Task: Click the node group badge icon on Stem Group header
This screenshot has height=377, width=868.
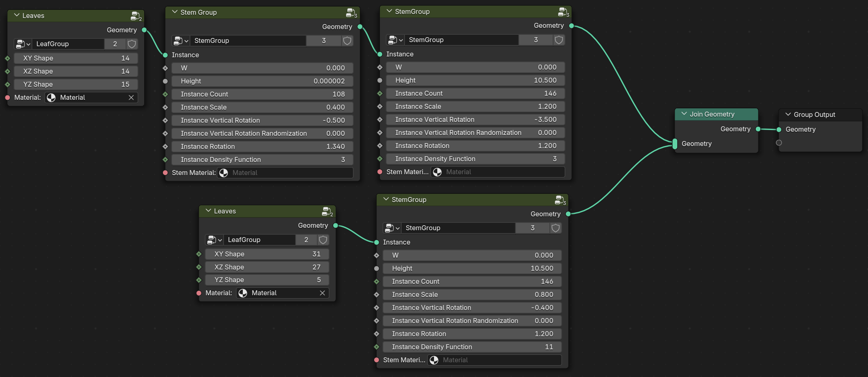Action: (351, 13)
